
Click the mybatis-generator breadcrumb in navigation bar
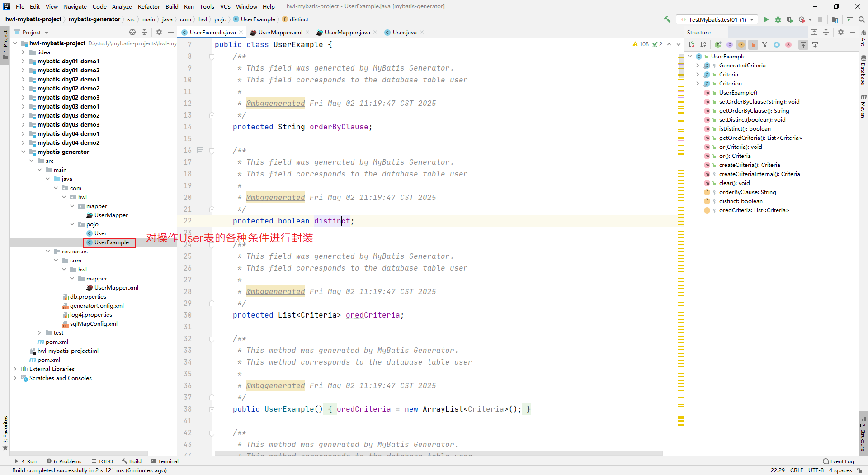94,19
